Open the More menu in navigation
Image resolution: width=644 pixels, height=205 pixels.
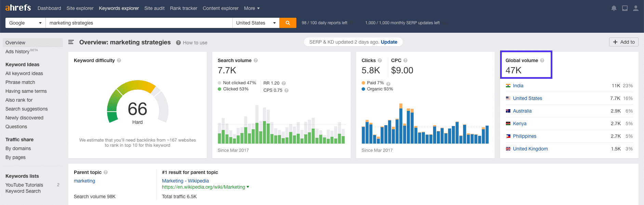[x=252, y=8]
